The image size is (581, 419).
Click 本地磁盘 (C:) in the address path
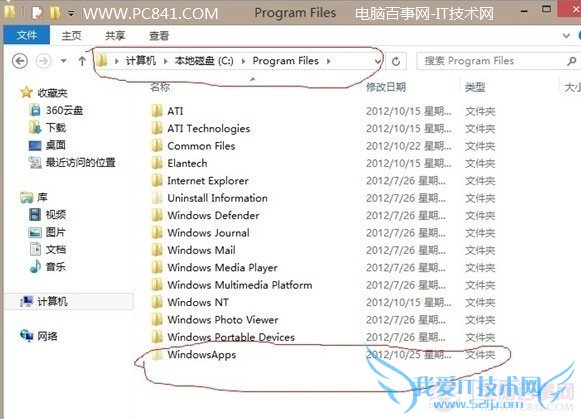coord(204,61)
